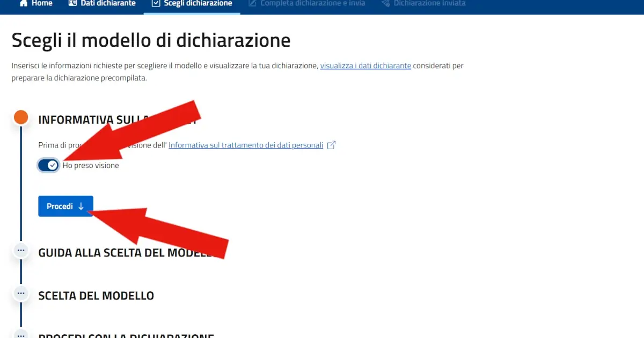Open Completa dichiarazione e invia tab
The height and width of the screenshot is (338, 644).
coord(306,4)
